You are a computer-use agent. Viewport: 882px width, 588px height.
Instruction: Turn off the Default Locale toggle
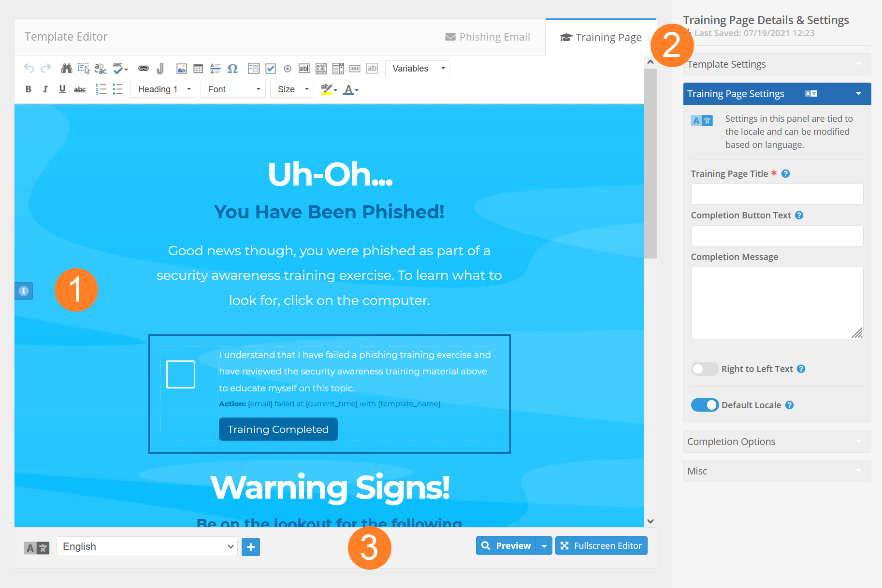pos(705,405)
